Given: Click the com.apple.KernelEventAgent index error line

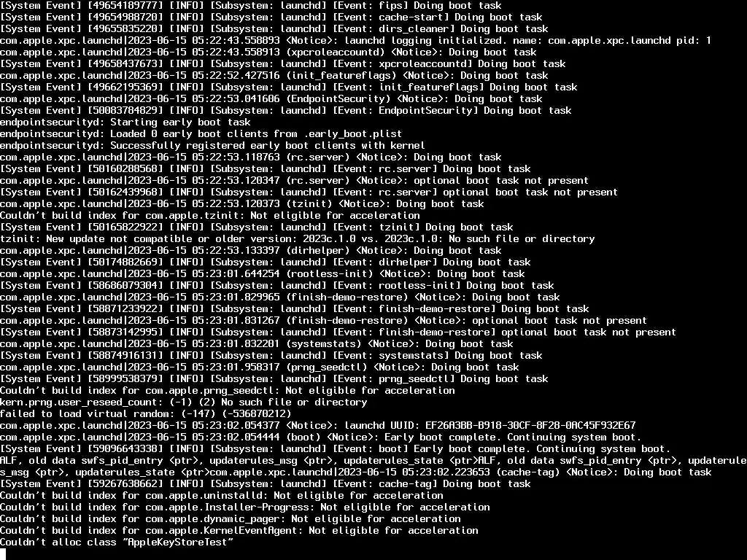Looking at the screenshot, I should pos(239,531).
